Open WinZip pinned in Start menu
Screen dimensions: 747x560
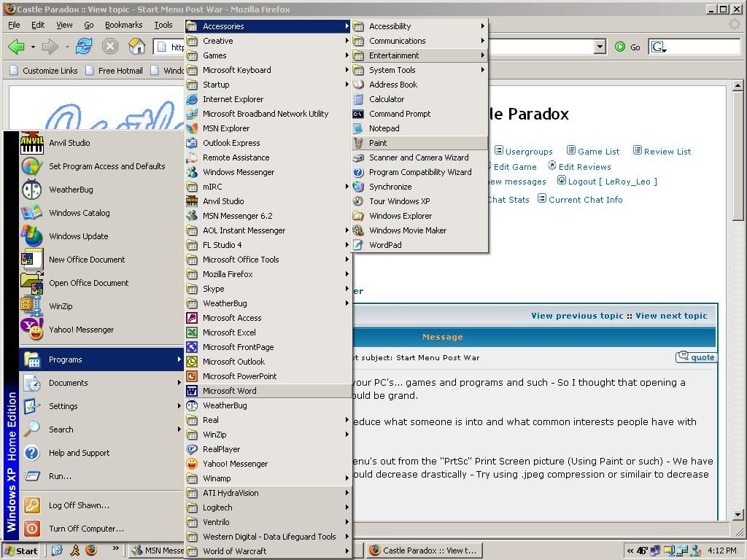tap(101, 306)
